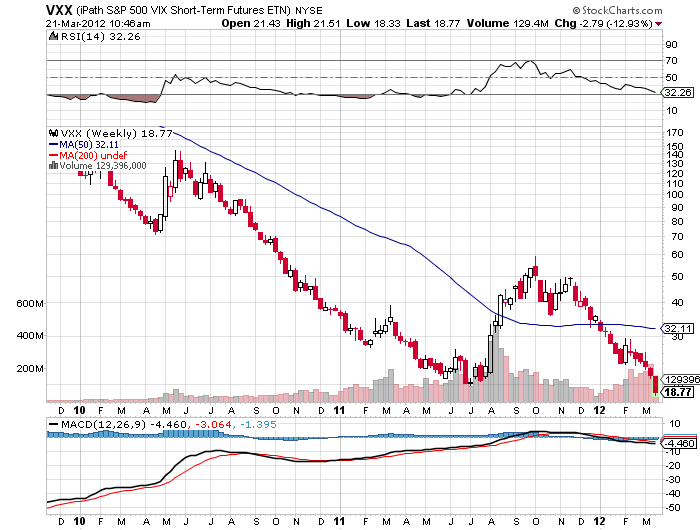Click the candlestick icon beside VXX (Weekly)
The height and width of the screenshot is (530, 700).
pos(53,133)
